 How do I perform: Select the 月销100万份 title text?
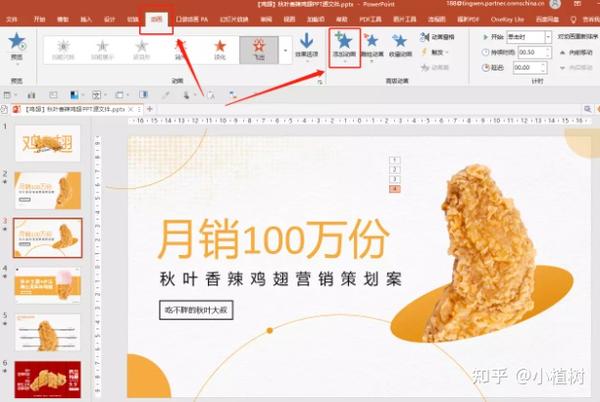click(x=273, y=239)
